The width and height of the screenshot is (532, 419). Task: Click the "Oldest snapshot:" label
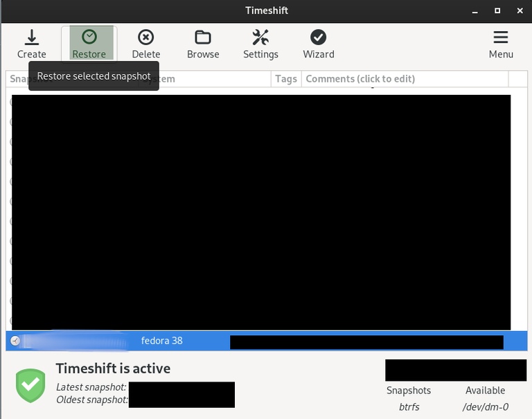[92, 400]
